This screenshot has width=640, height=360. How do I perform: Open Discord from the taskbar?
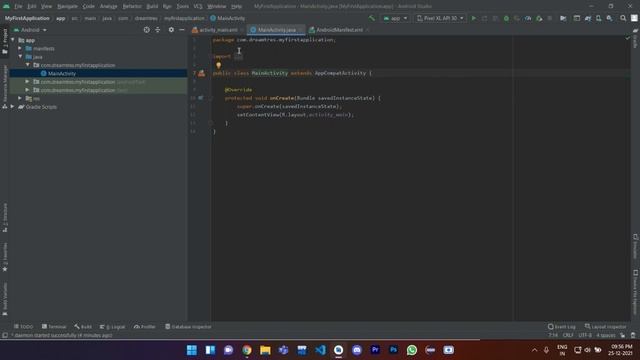click(x=357, y=350)
